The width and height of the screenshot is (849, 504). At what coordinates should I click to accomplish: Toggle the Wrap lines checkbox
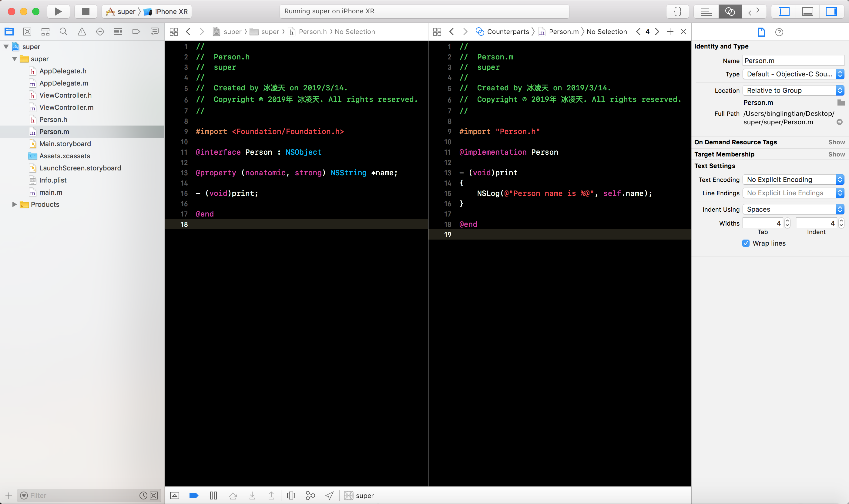(x=746, y=243)
